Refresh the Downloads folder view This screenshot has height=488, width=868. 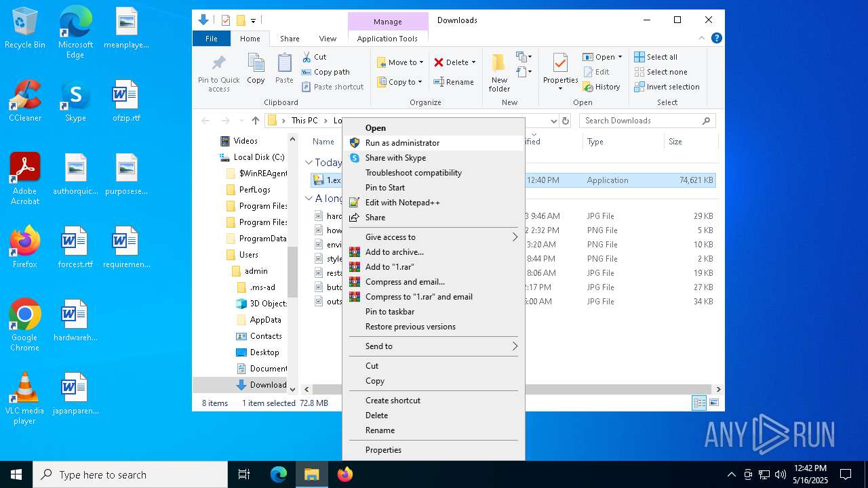[x=566, y=121]
